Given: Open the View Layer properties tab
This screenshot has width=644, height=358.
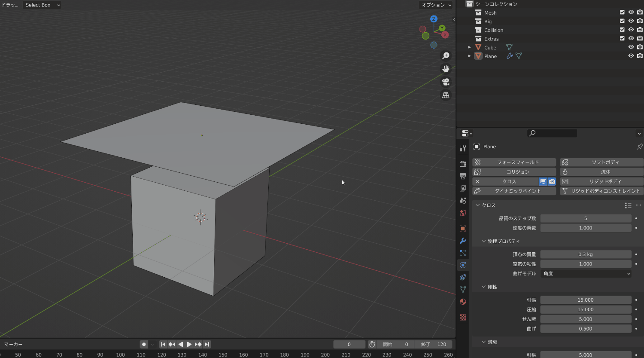Looking at the screenshot, I should coord(463,188).
